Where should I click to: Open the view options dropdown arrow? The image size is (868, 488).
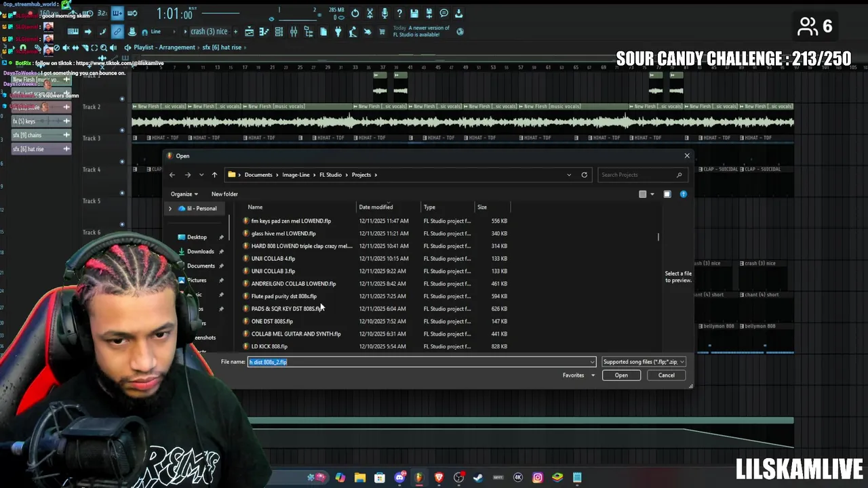coord(652,195)
